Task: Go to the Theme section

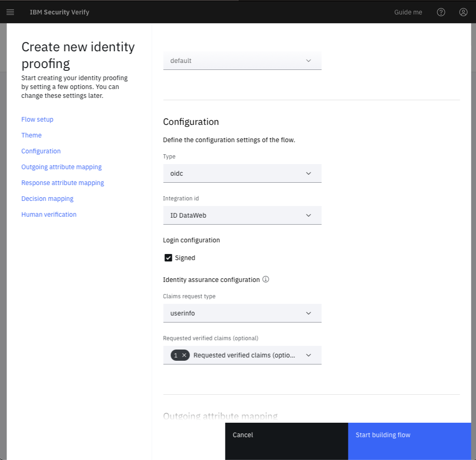Action: 31,135
